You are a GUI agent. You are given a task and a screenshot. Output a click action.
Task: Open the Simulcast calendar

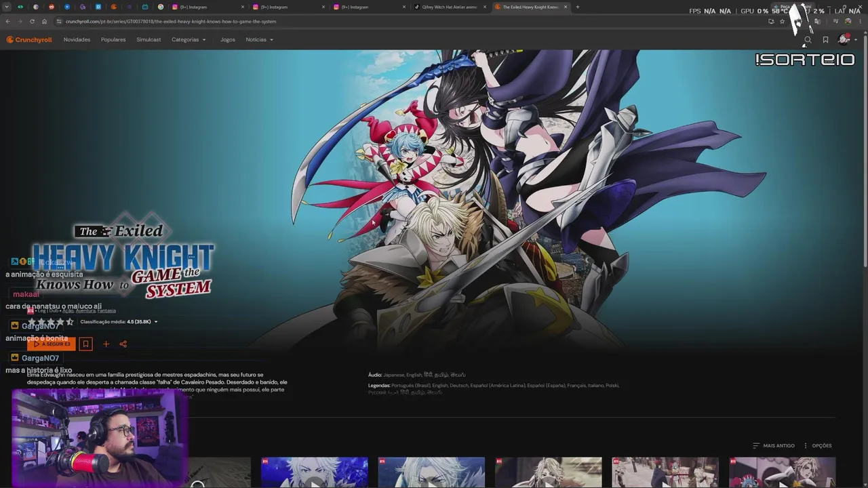(149, 40)
